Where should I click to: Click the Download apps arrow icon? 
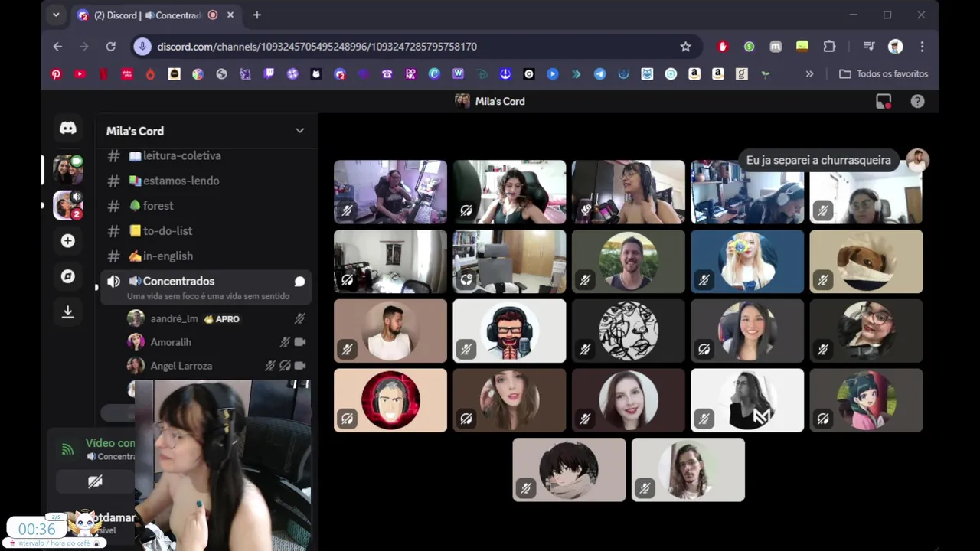coord(68,311)
